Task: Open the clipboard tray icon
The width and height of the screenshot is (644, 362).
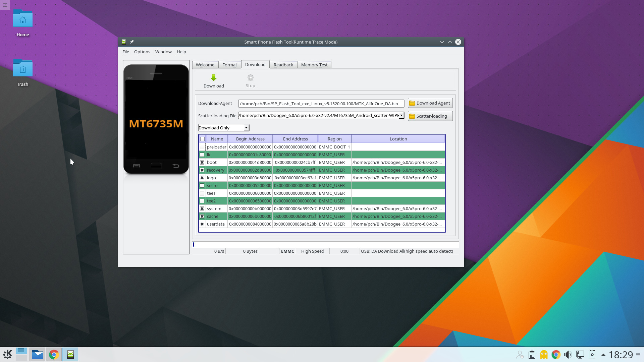Action: coord(532,355)
